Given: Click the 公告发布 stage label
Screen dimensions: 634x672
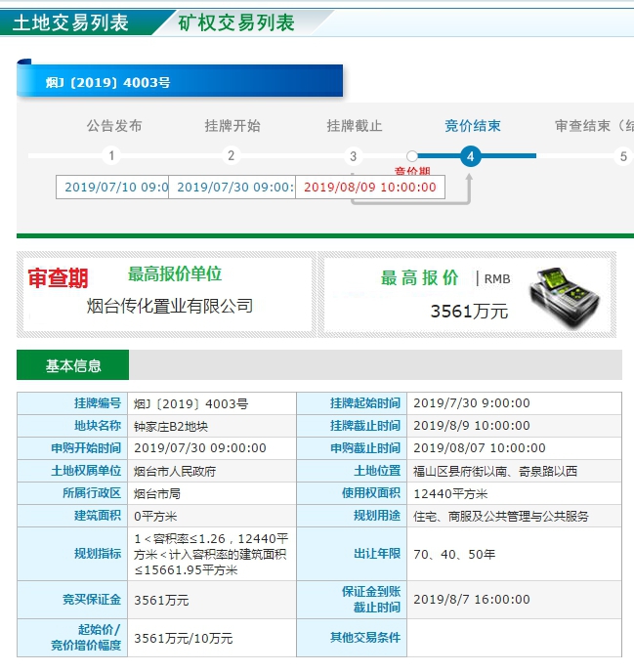Looking at the screenshot, I should (114, 126).
